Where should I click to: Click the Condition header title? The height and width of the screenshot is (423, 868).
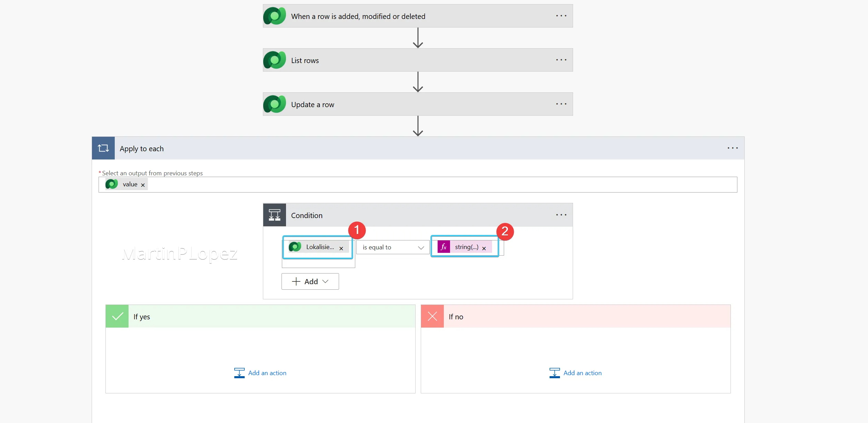point(307,216)
